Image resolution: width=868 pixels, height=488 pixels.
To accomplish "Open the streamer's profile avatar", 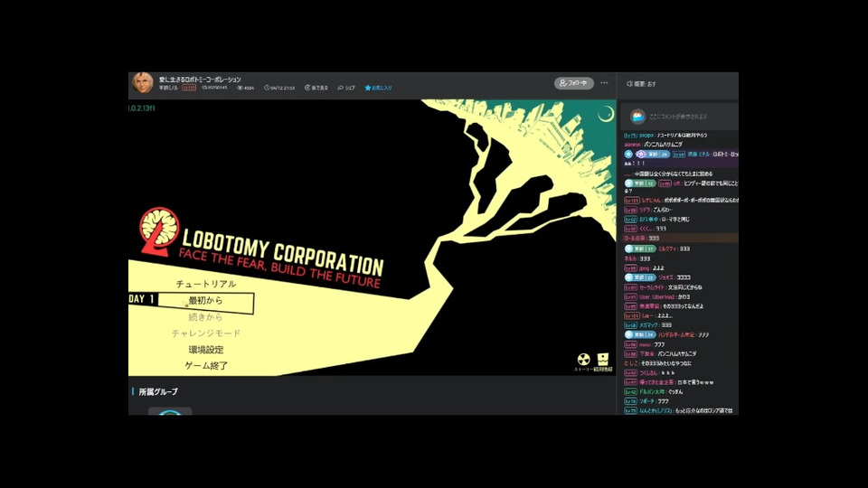I will [x=142, y=83].
